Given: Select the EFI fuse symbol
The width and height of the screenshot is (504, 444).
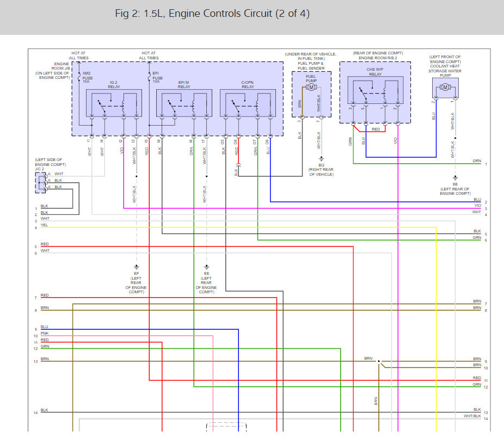Looking at the screenshot, I should pyautogui.click(x=149, y=77).
